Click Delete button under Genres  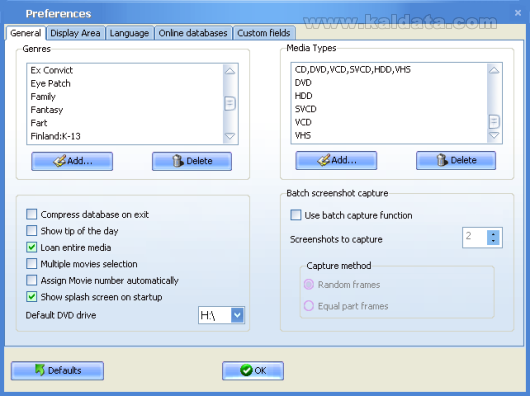pos(192,161)
